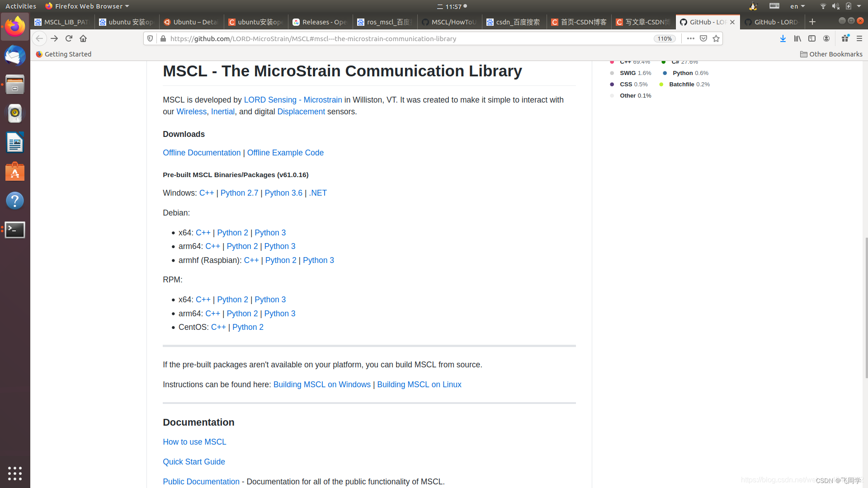The image size is (868, 488).
Task: Click the page vertical scrollbar
Action: click(866, 307)
